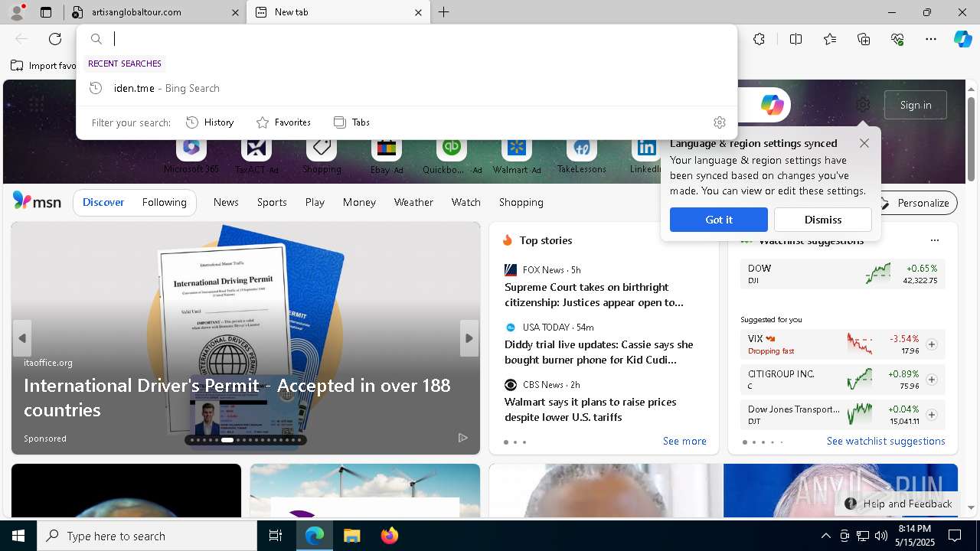
Task: Open new tab with plus button
Action: pyautogui.click(x=444, y=12)
